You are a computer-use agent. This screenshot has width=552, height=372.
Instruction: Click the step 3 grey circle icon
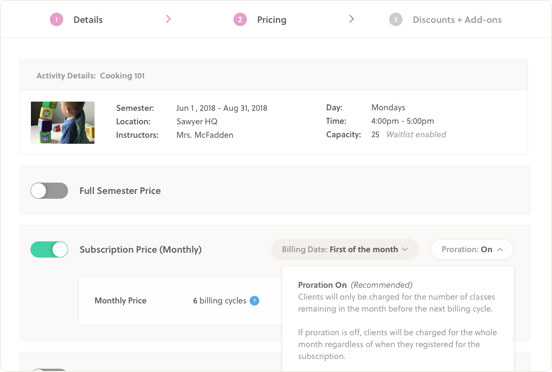[396, 19]
